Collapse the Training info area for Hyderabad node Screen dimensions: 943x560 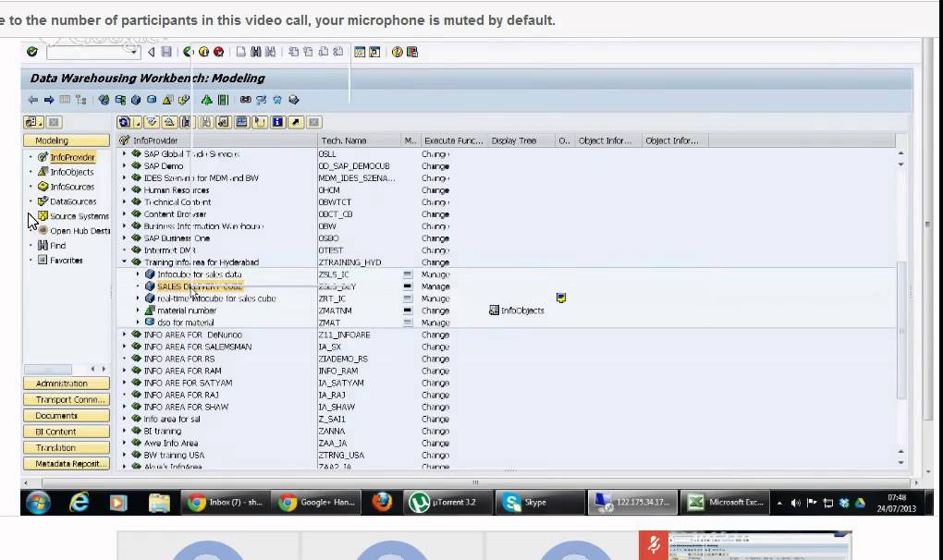125,262
